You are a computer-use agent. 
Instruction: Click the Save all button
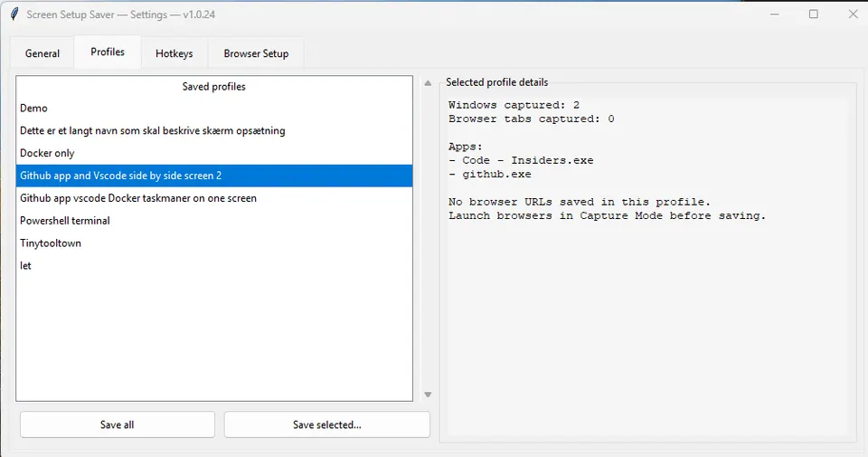(118, 424)
